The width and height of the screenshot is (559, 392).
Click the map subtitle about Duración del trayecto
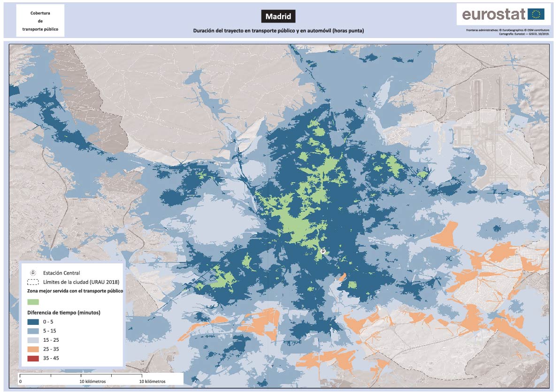(x=278, y=31)
